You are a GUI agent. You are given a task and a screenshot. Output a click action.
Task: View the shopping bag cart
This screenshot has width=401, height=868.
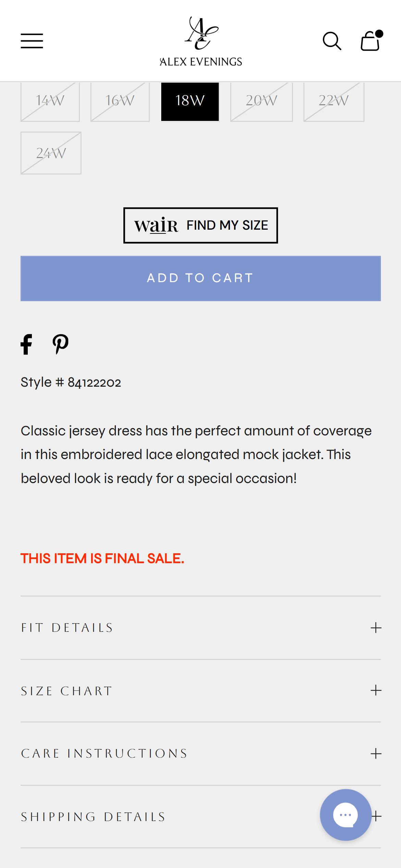(x=371, y=40)
